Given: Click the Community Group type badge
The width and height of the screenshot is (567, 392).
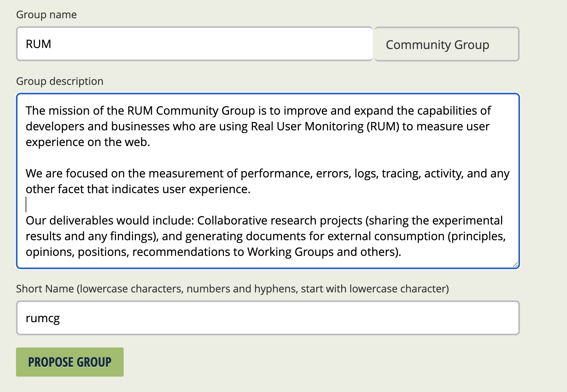Looking at the screenshot, I should click(446, 44).
